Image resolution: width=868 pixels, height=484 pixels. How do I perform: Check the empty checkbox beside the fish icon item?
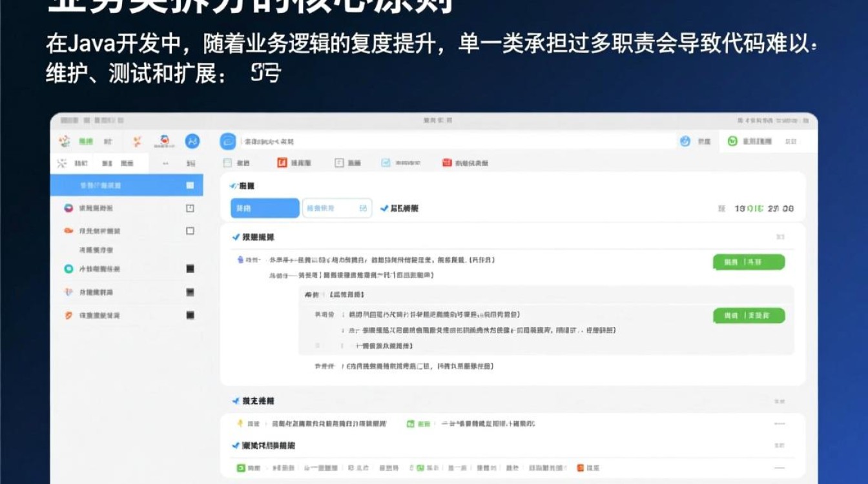pyautogui.click(x=190, y=230)
